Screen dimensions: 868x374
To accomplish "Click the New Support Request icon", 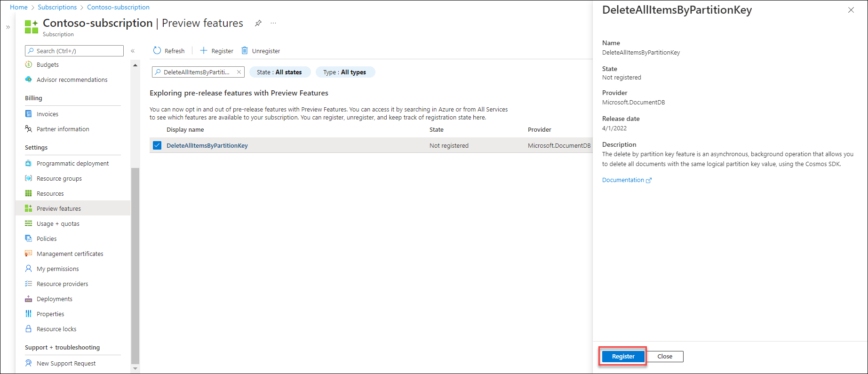I will (29, 363).
